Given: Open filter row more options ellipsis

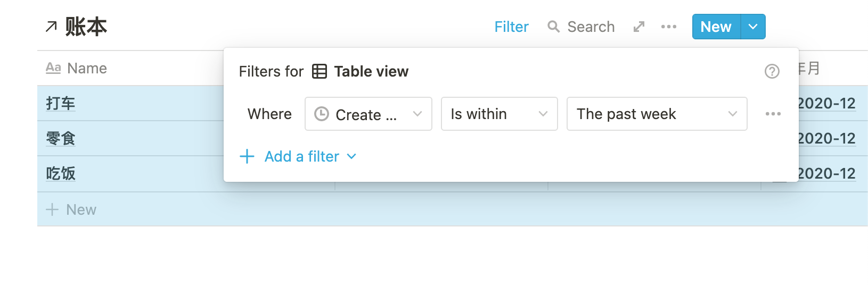Looking at the screenshot, I should tap(773, 114).
